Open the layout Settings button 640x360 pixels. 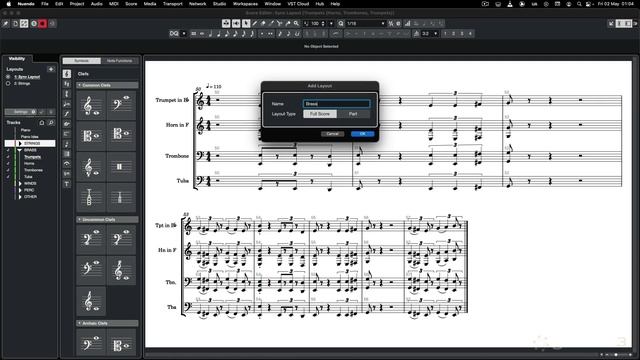point(21,112)
